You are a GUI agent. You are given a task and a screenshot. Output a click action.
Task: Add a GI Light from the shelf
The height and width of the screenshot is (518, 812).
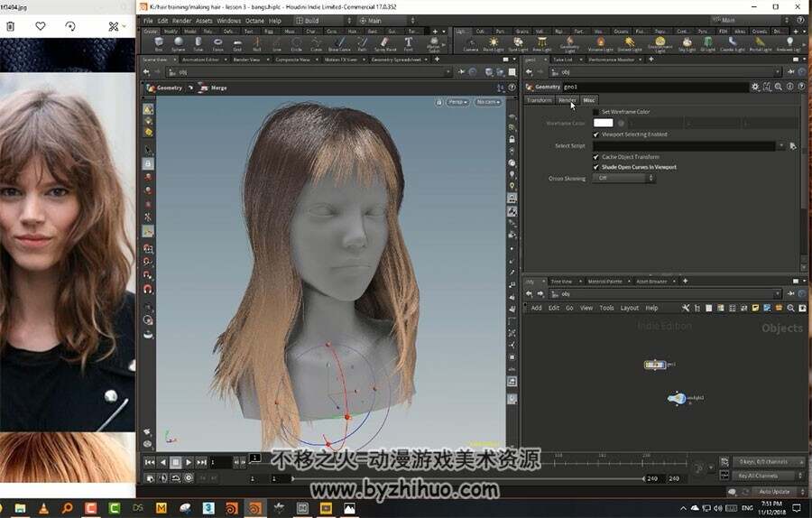click(x=707, y=44)
